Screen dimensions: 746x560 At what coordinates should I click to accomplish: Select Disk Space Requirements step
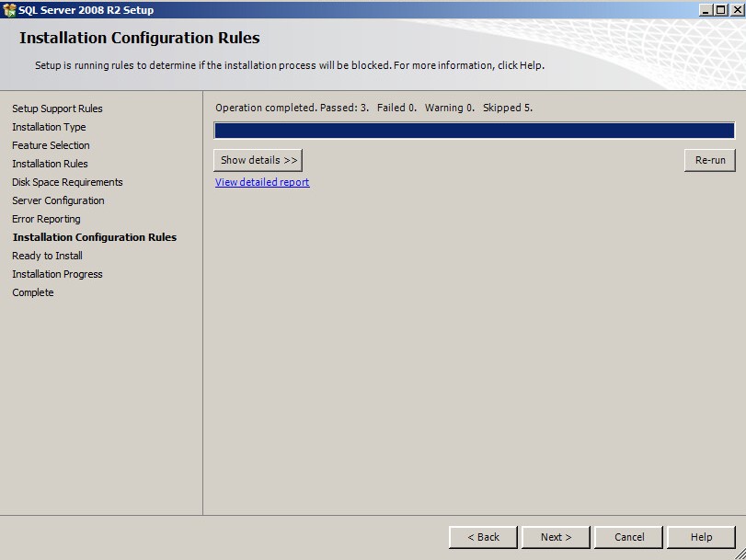67,182
